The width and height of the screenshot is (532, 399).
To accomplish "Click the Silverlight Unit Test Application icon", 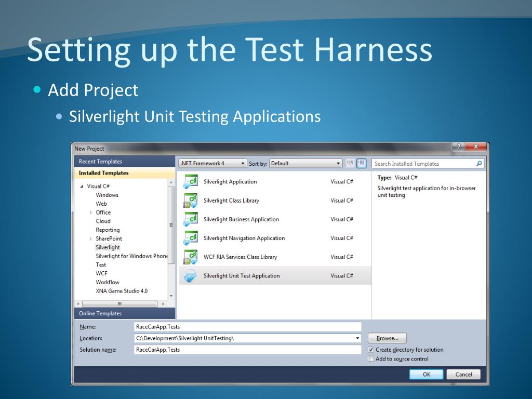I will click(x=190, y=276).
